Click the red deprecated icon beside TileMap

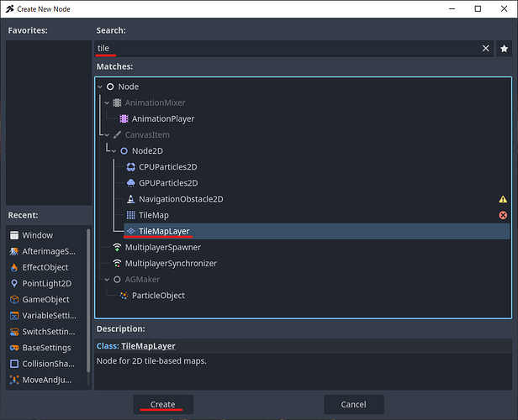point(503,215)
